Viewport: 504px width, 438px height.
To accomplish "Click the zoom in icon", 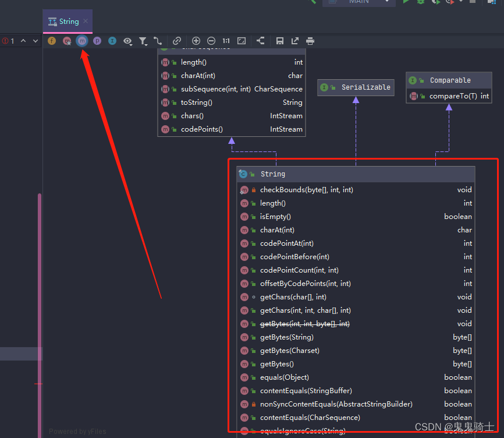I will (x=196, y=41).
